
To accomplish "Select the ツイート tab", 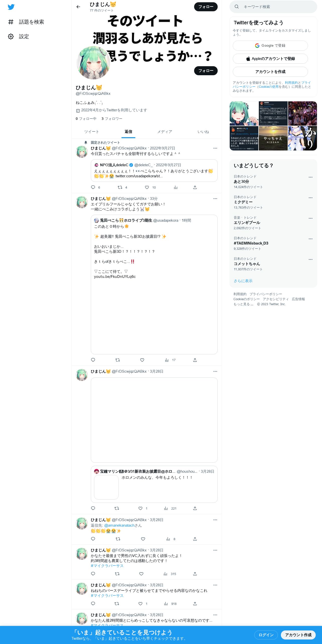I will pyautogui.click(x=92, y=132).
